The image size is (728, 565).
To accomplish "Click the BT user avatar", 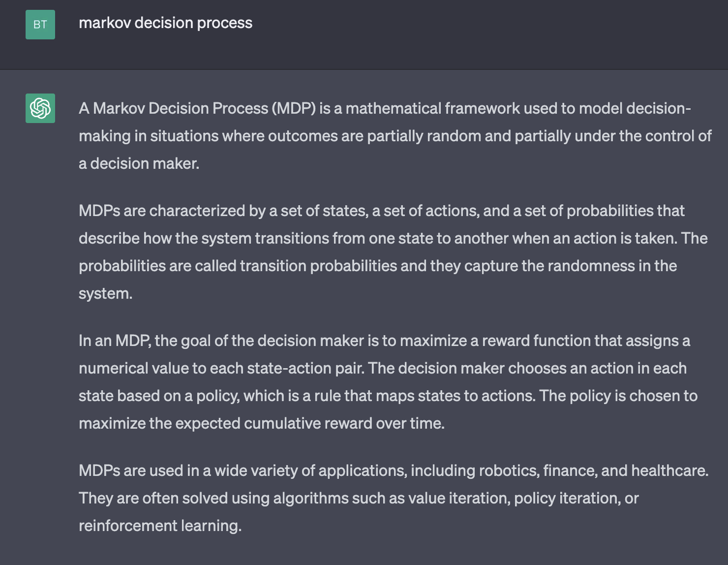I will coord(40,25).
